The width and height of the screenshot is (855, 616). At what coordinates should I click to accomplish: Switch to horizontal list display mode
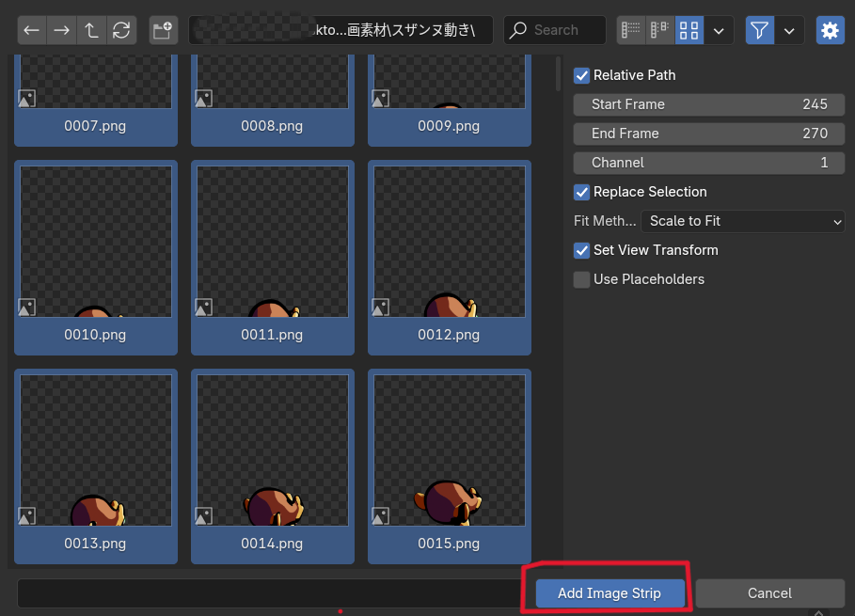pos(660,30)
